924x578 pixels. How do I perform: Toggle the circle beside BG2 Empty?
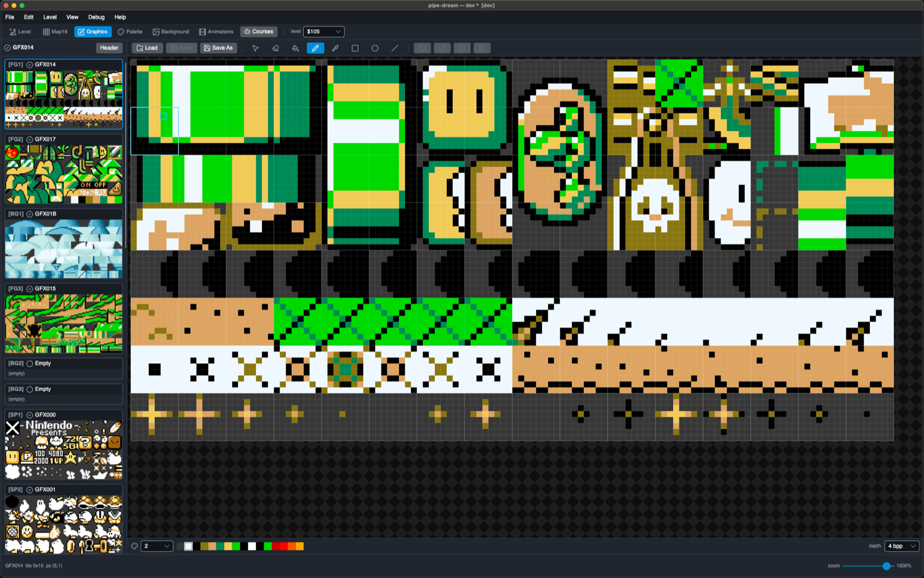click(30, 364)
